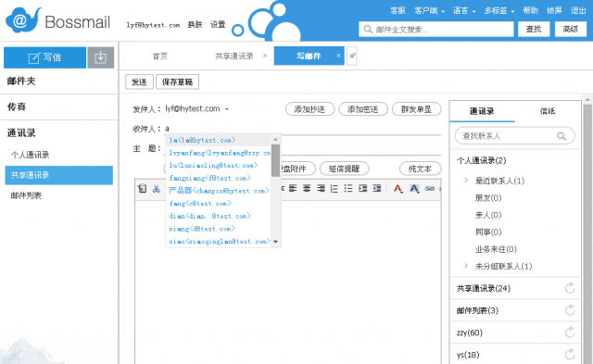Screen dimensions: 593x364
Task: Click the 高级 advanced search button
Action: pyautogui.click(x=571, y=29)
